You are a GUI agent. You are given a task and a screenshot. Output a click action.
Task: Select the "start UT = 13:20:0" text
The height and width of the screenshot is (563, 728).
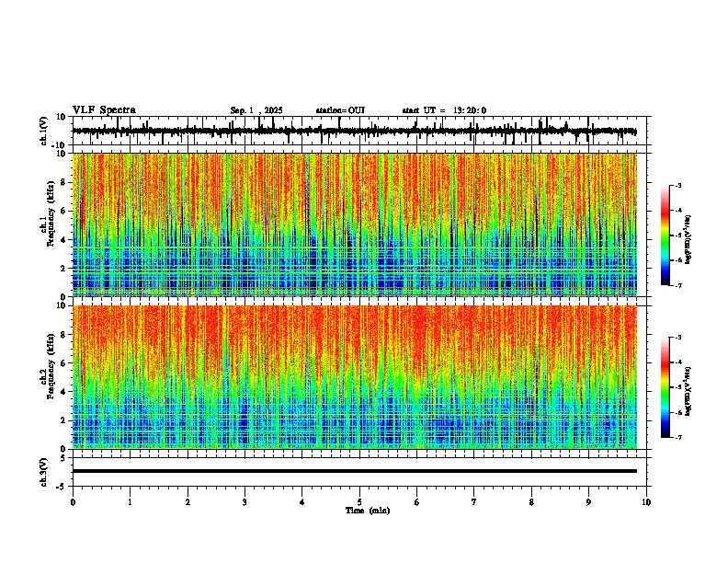coord(444,110)
